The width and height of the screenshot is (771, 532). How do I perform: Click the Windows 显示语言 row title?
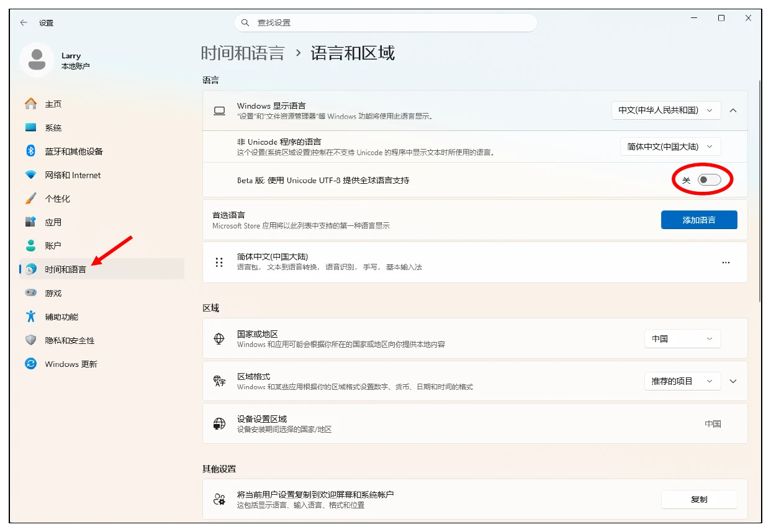[271, 106]
